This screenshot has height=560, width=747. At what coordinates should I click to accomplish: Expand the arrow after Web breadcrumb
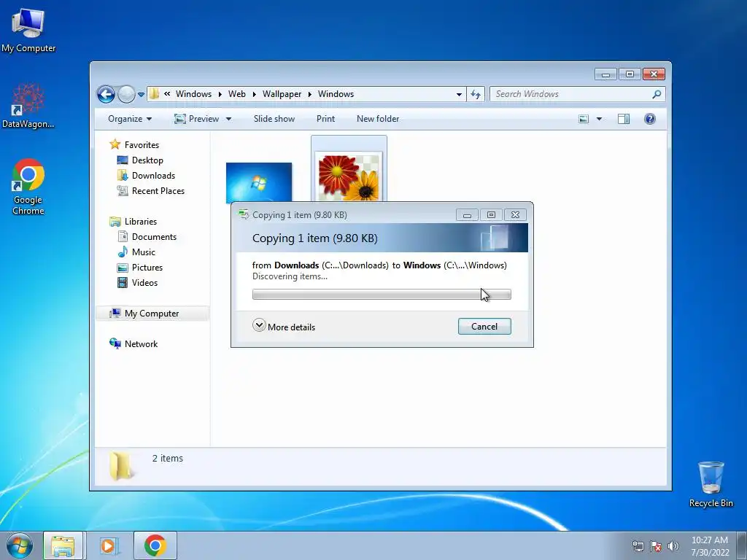tap(254, 94)
